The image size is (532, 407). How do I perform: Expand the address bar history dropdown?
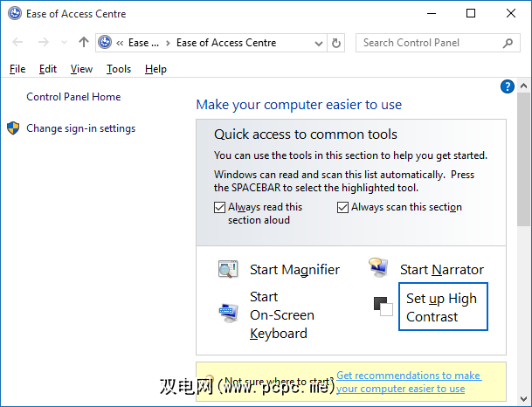pyautogui.click(x=319, y=44)
